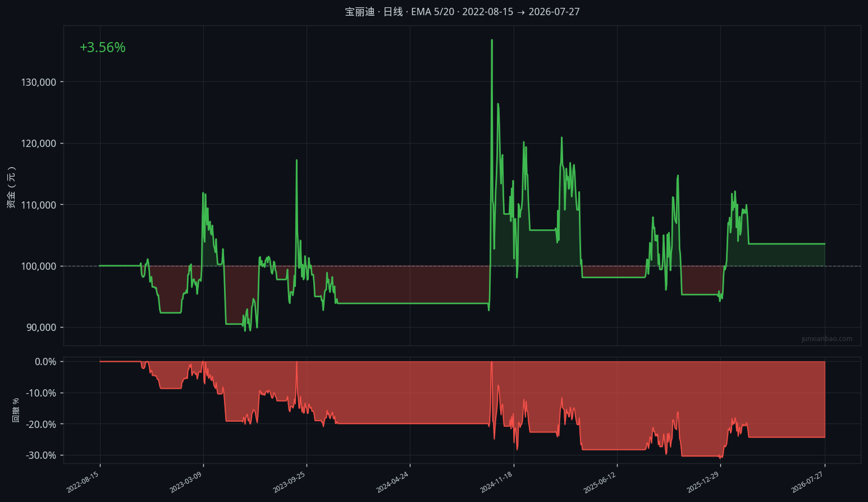
Task: Click the 110,000 y-axis tick label
Action: (x=39, y=205)
